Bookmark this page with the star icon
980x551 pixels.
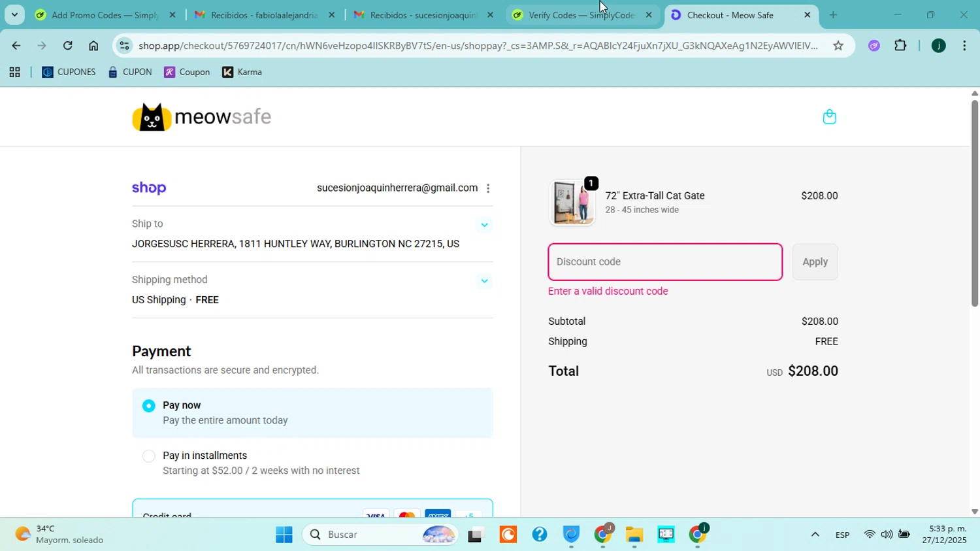tap(838, 45)
